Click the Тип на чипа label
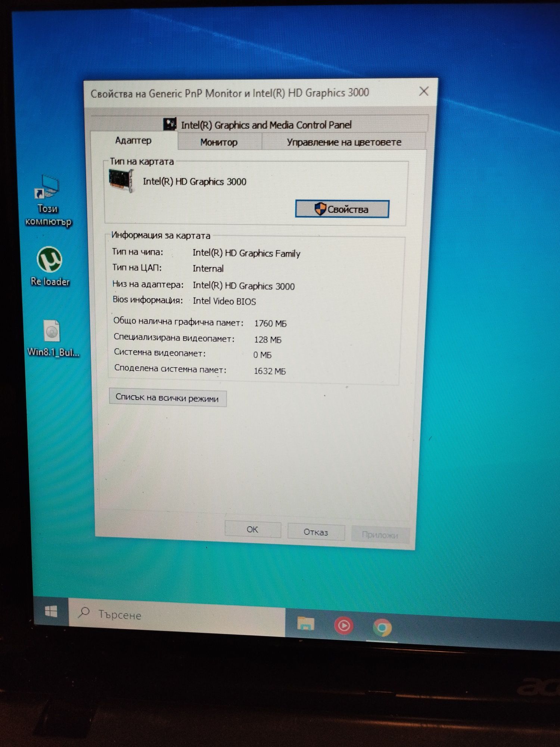 point(137,252)
